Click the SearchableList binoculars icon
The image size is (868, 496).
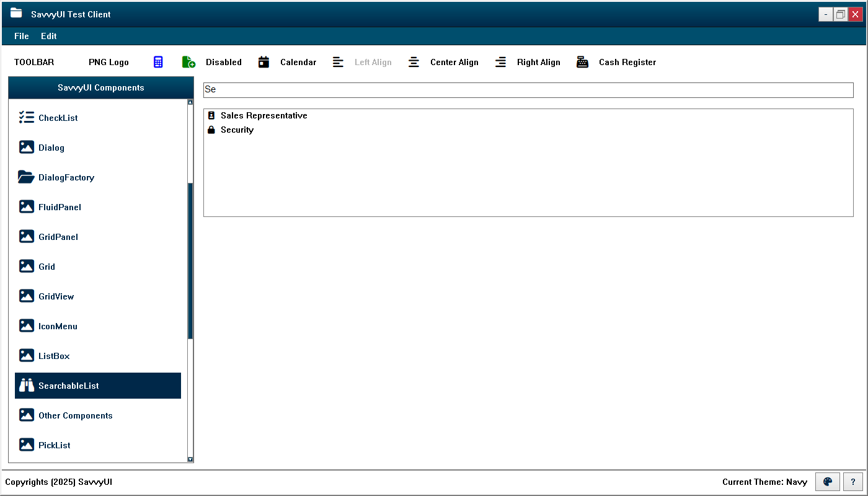pyautogui.click(x=26, y=386)
